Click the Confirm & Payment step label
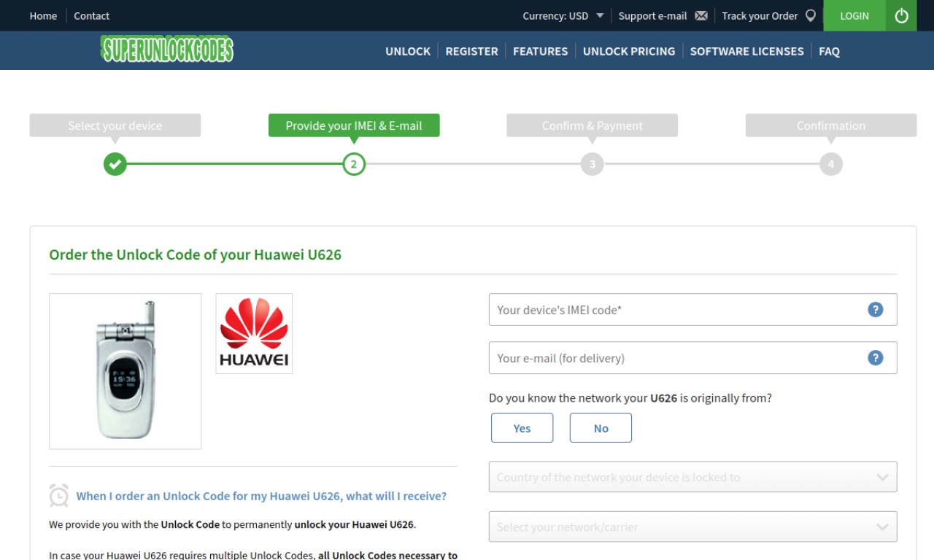The image size is (934, 560). 593,125
